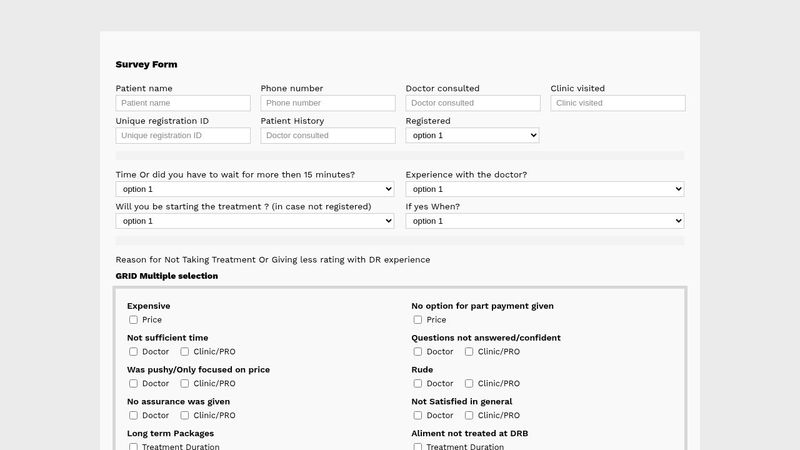Tick Clinic/PRO under Not Satisfied in general
800x450 pixels.
tap(469, 415)
